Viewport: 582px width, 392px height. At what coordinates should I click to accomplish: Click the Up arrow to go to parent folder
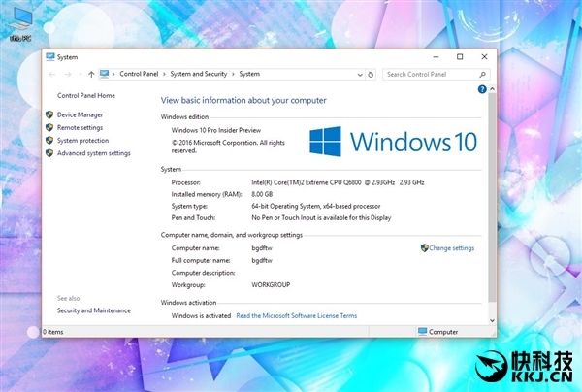[91, 74]
